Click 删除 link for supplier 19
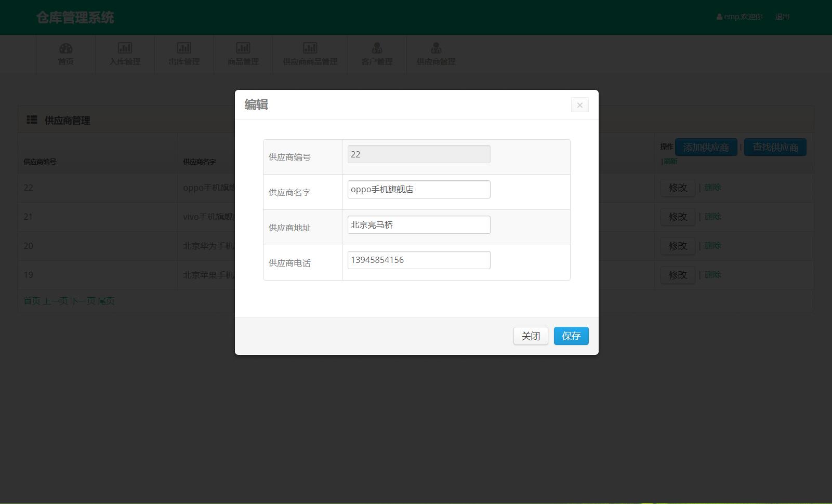 click(712, 274)
